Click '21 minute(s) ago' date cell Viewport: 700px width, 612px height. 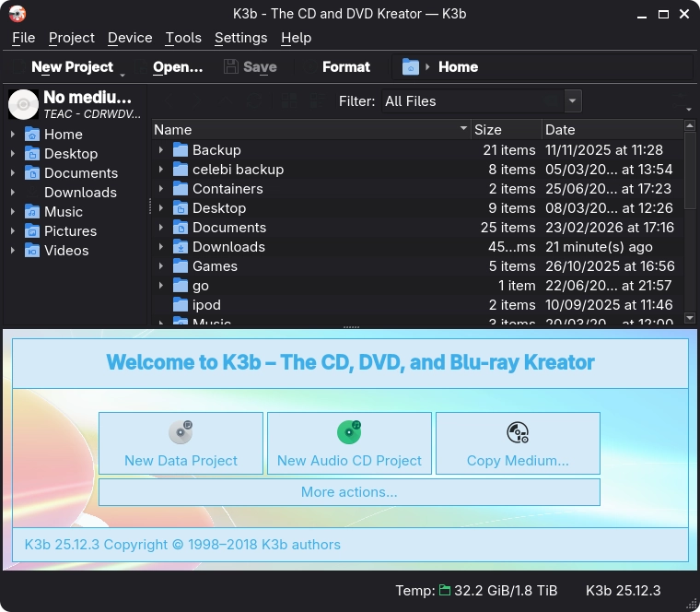point(599,247)
